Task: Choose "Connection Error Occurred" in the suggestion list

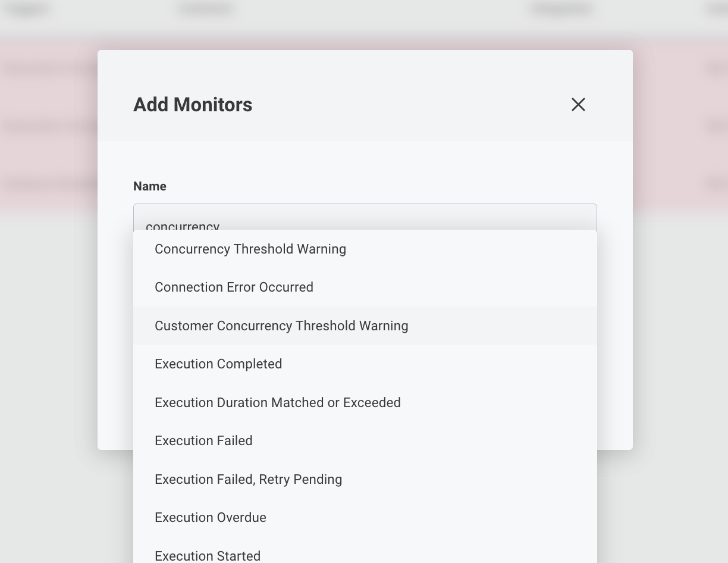Action: coord(234,287)
